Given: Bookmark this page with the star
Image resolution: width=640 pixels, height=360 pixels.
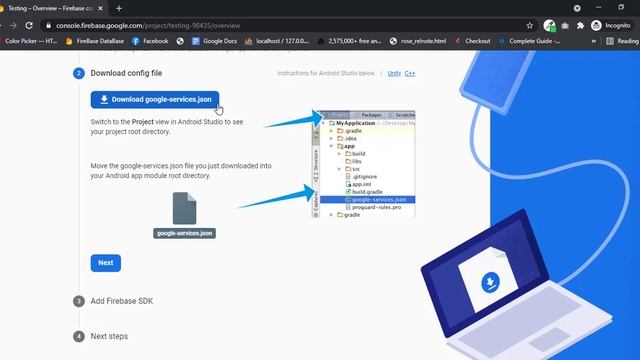Looking at the screenshot, I should tap(530, 25).
